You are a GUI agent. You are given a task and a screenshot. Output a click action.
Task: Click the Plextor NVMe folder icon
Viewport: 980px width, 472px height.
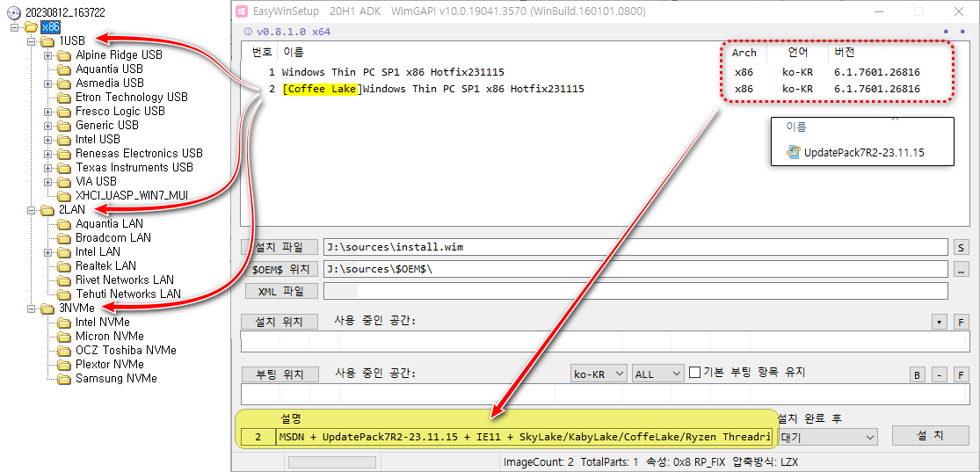pos(64,365)
